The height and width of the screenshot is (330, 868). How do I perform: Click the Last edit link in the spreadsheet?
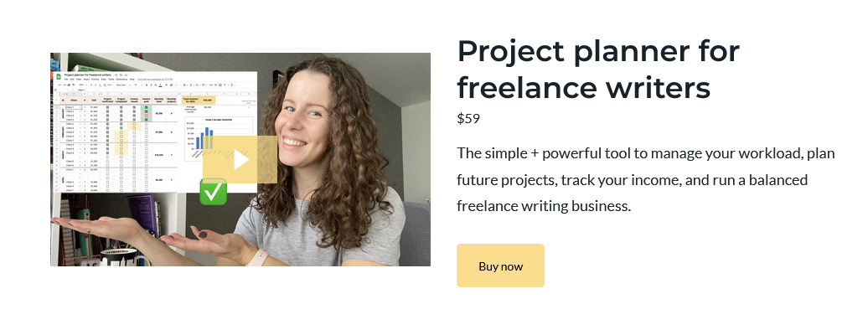pos(155,80)
